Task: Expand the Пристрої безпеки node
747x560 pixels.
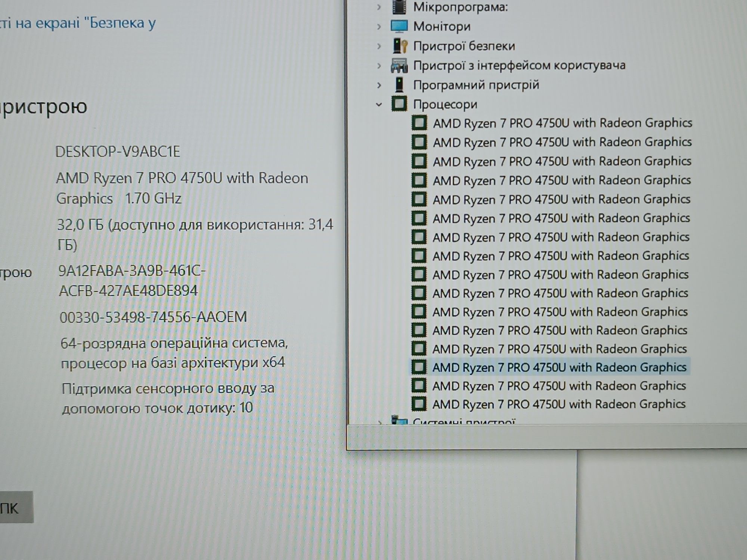Action: [379, 46]
